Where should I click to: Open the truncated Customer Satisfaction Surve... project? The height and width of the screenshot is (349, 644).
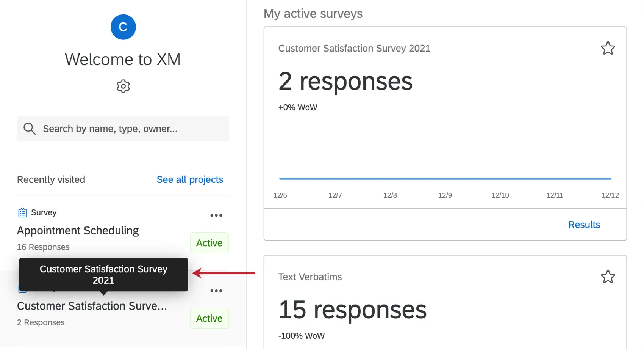[92, 306]
